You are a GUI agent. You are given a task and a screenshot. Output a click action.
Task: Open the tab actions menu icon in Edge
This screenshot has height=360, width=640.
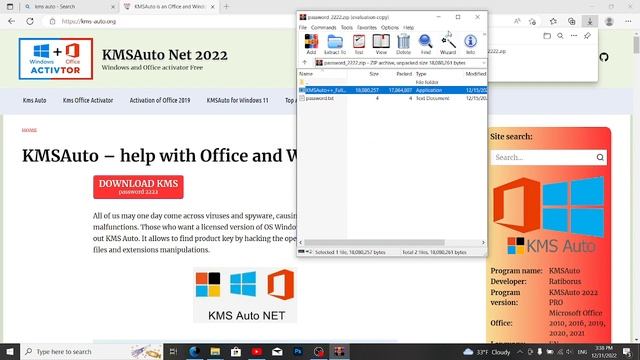click(10, 7)
